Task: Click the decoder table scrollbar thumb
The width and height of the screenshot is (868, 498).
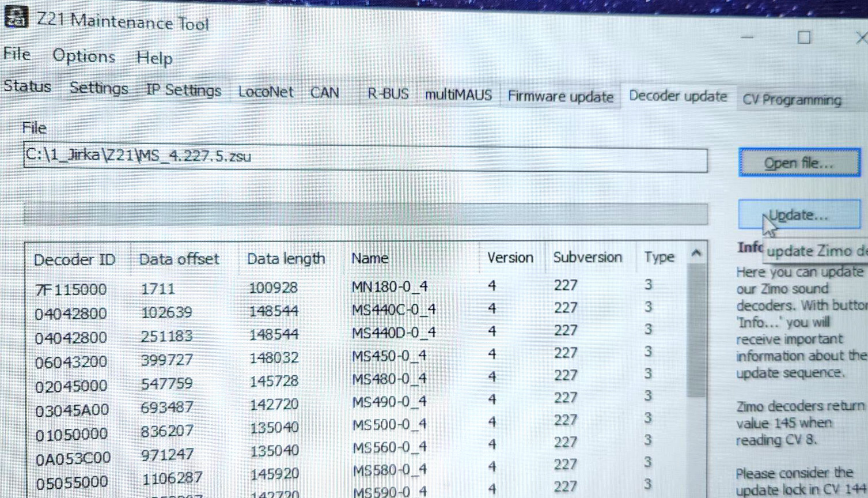Action: click(697, 330)
